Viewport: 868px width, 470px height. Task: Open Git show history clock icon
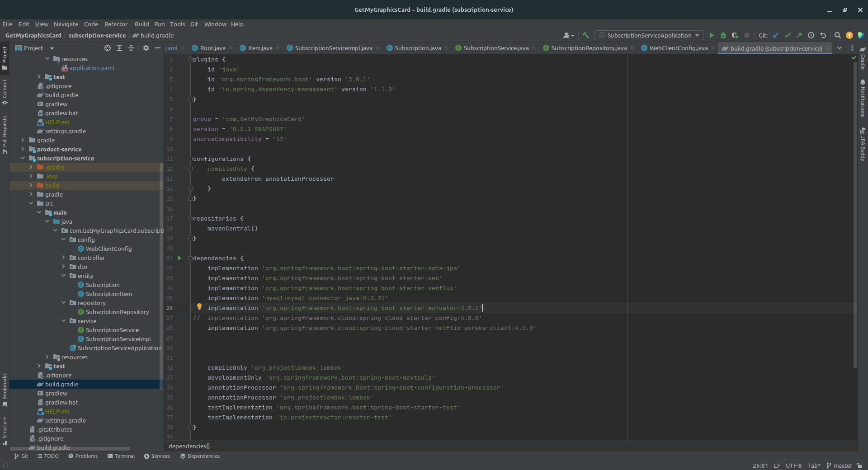pyautogui.click(x=811, y=35)
